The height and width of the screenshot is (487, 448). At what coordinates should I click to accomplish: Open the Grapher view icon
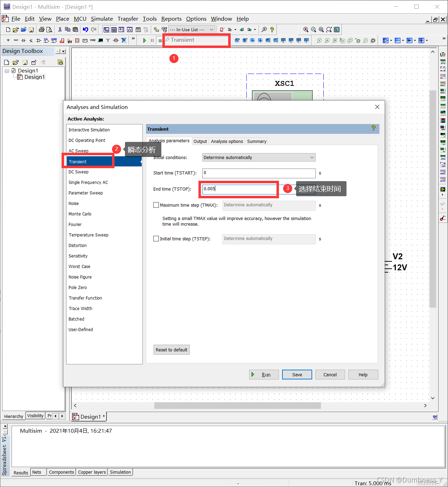[129, 30]
